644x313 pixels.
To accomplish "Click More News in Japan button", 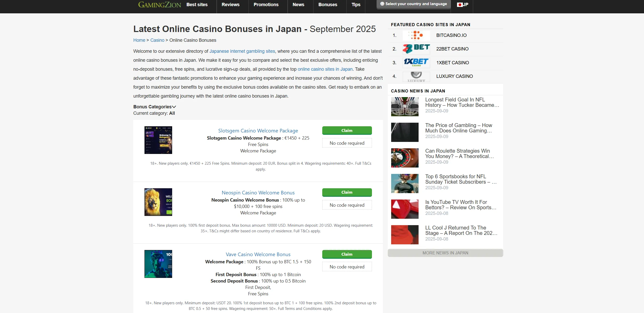I will (x=445, y=253).
